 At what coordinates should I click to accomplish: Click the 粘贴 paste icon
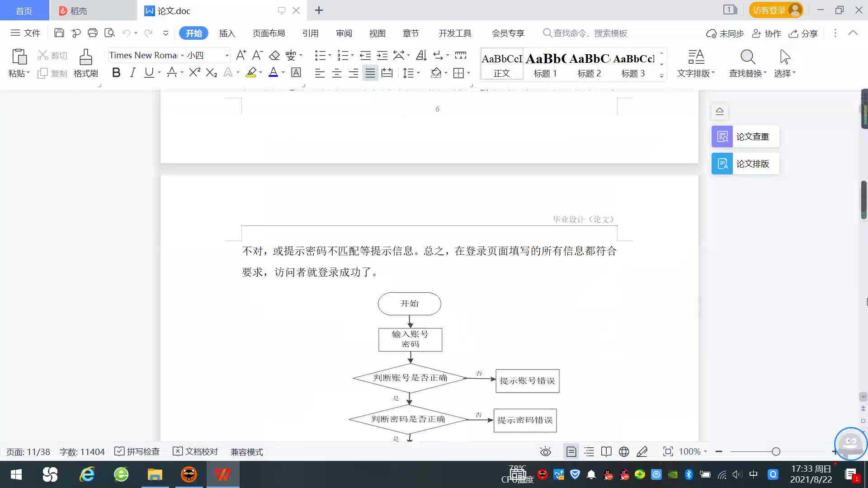19,59
